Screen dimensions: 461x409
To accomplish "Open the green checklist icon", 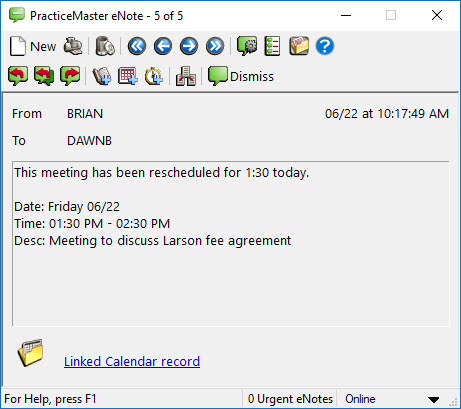I will click(x=272, y=46).
